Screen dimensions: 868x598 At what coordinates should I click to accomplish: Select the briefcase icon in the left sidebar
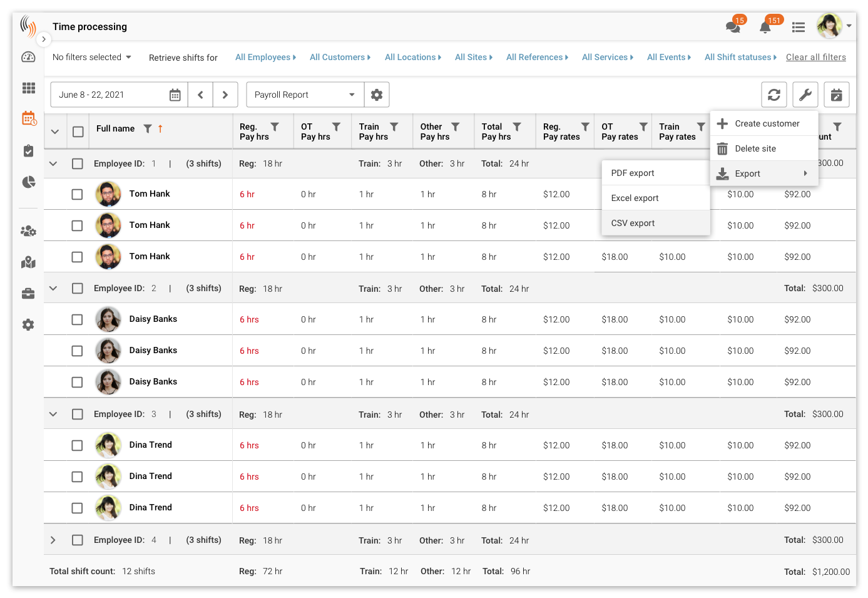[28, 293]
